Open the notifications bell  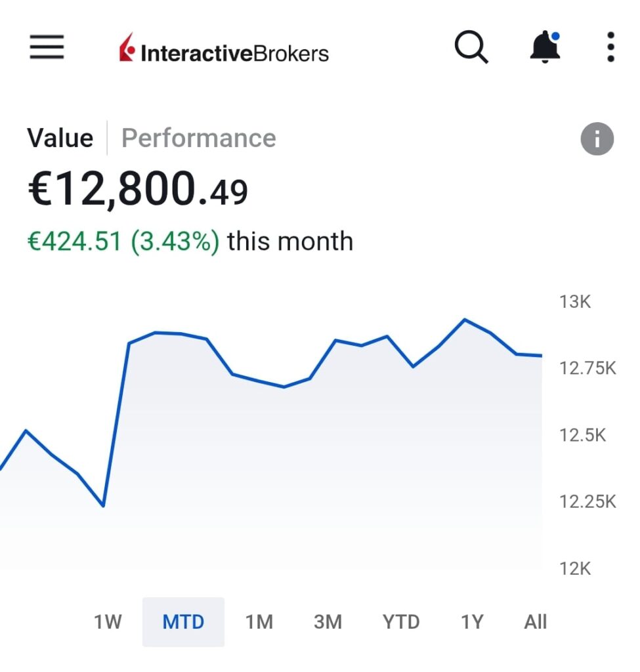click(545, 48)
